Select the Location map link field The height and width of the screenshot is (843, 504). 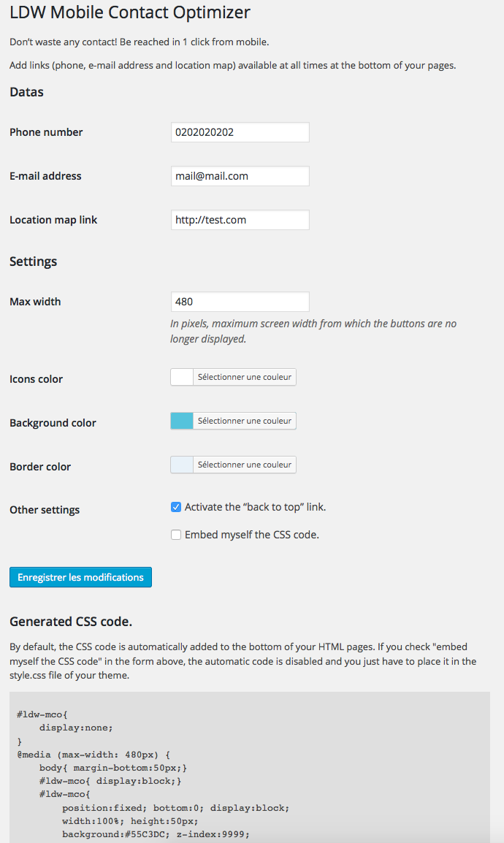pos(240,220)
